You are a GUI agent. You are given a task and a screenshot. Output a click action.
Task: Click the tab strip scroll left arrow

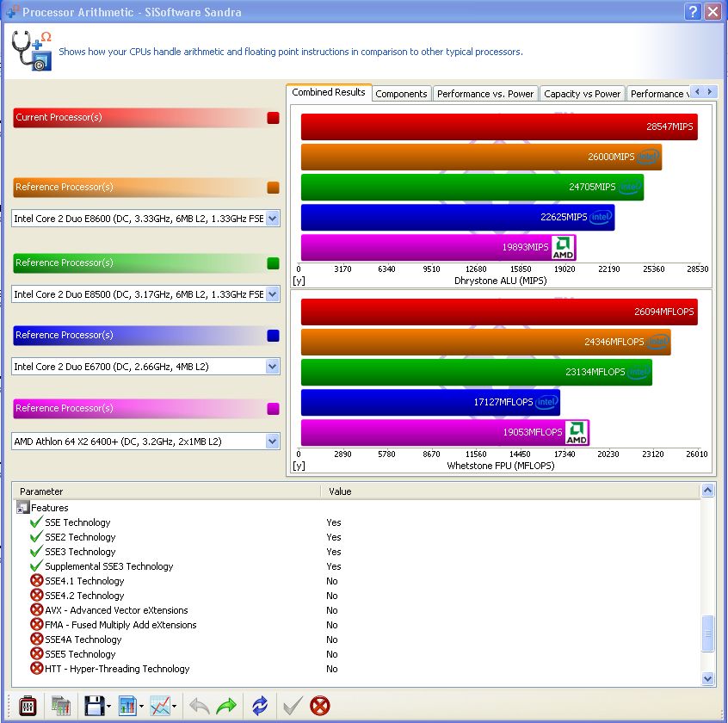click(697, 92)
